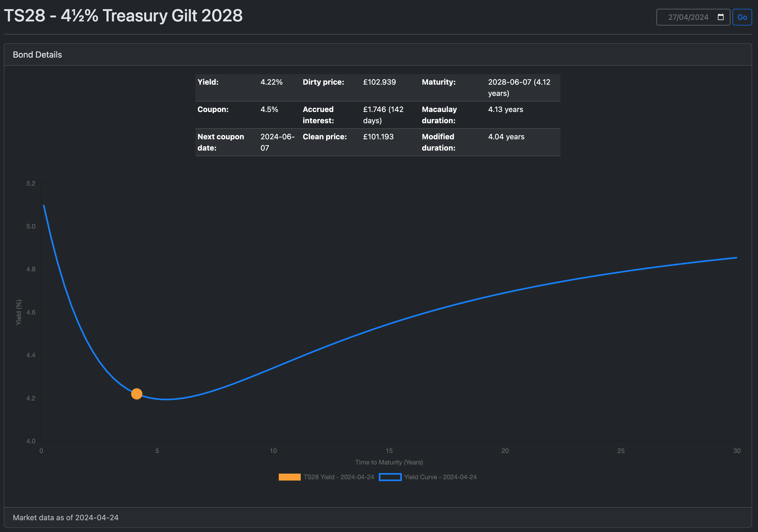
Task: Hide the TS28 Yield - 2024-04-24 legend label
Action: tap(338, 477)
